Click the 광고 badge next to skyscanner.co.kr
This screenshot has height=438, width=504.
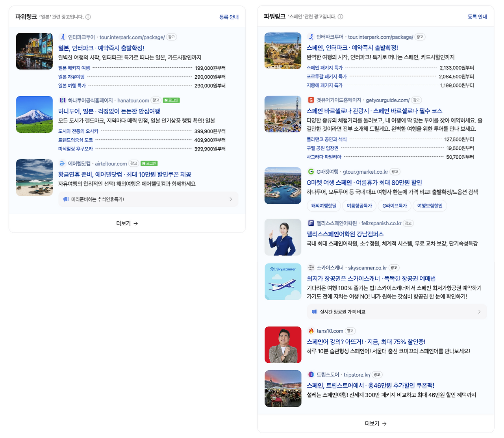[x=394, y=268]
